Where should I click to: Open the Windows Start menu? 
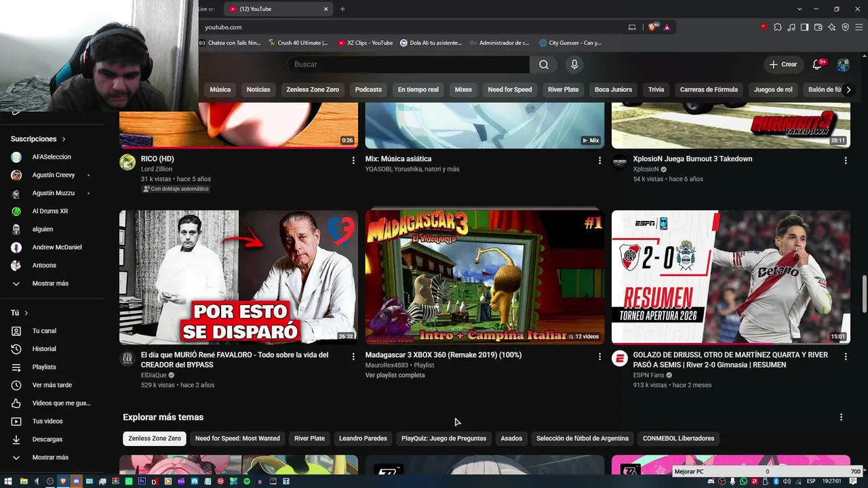point(8,481)
